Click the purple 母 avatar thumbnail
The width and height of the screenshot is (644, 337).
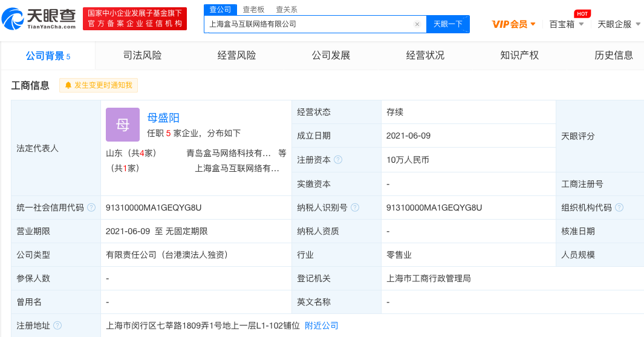[123, 125]
